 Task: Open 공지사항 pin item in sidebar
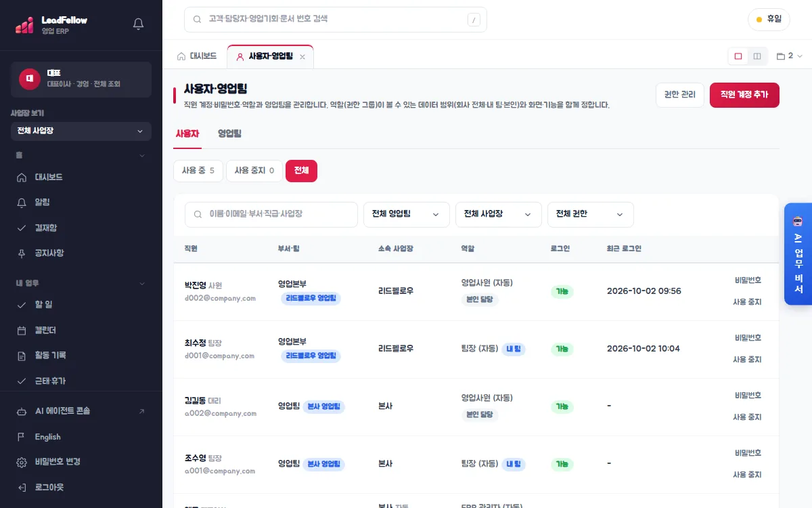(81, 253)
